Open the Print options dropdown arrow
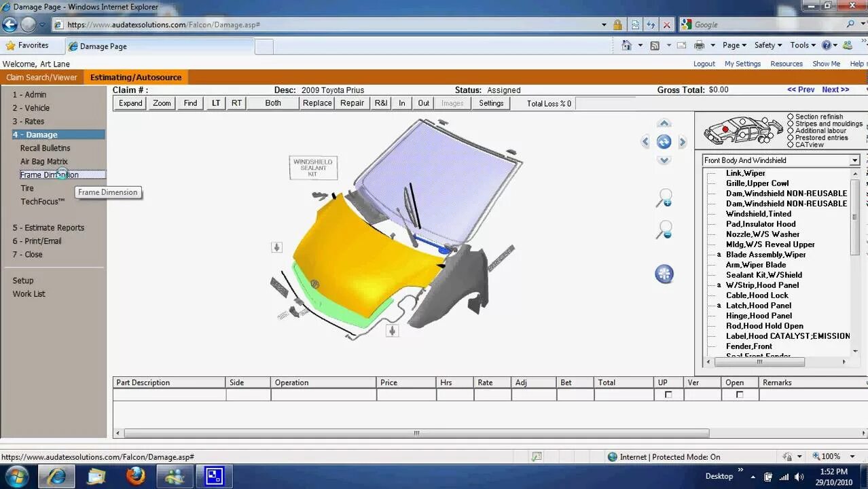Viewport: 868px width, 489px height. click(712, 46)
